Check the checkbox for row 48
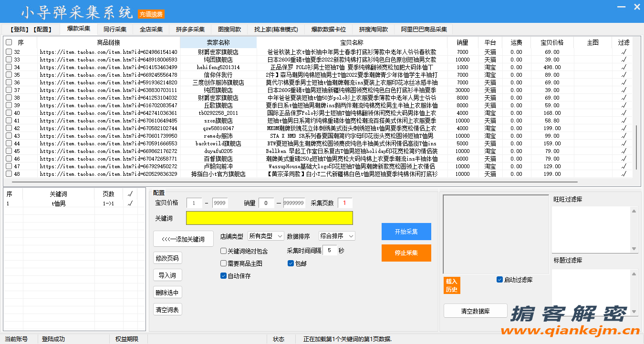The width and height of the screenshot is (644, 344). (9, 174)
